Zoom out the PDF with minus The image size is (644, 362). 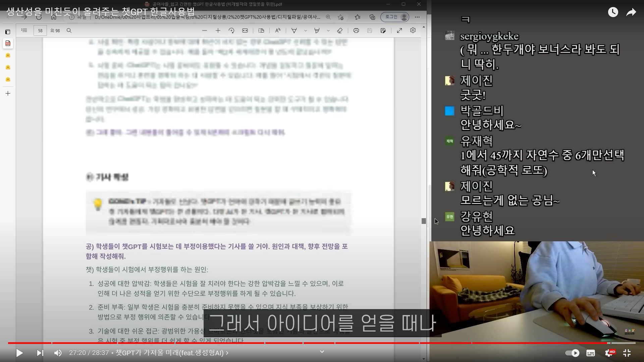[205, 31]
